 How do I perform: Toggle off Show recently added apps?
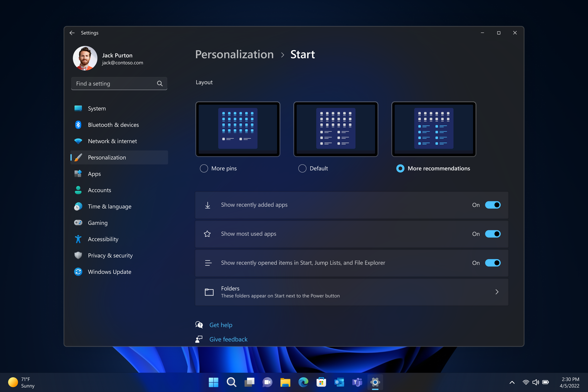click(x=492, y=204)
